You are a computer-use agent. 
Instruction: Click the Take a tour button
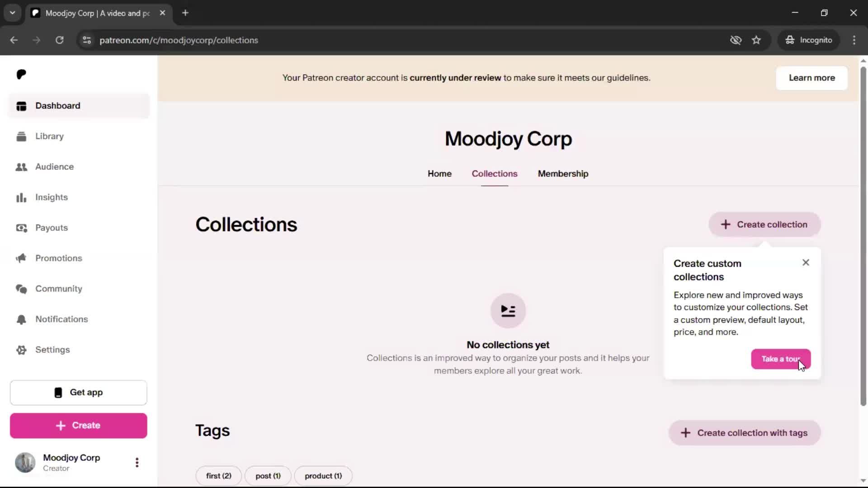pyautogui.click(x=781, y=359)
